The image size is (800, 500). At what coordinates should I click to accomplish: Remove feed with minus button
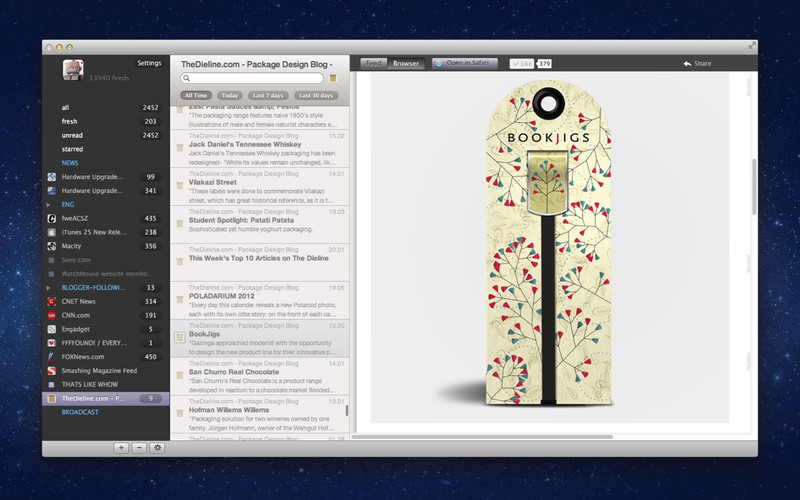point(139,447)
